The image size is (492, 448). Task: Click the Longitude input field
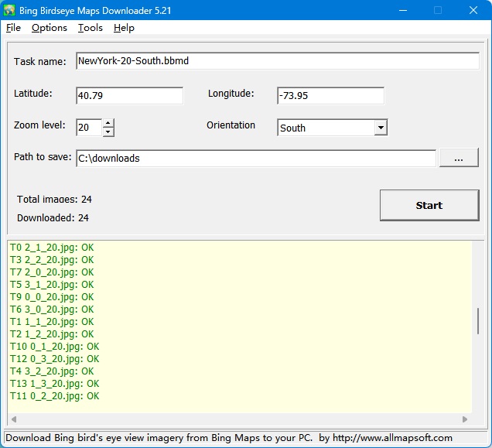pyautogui.click(x=330, y=96)
